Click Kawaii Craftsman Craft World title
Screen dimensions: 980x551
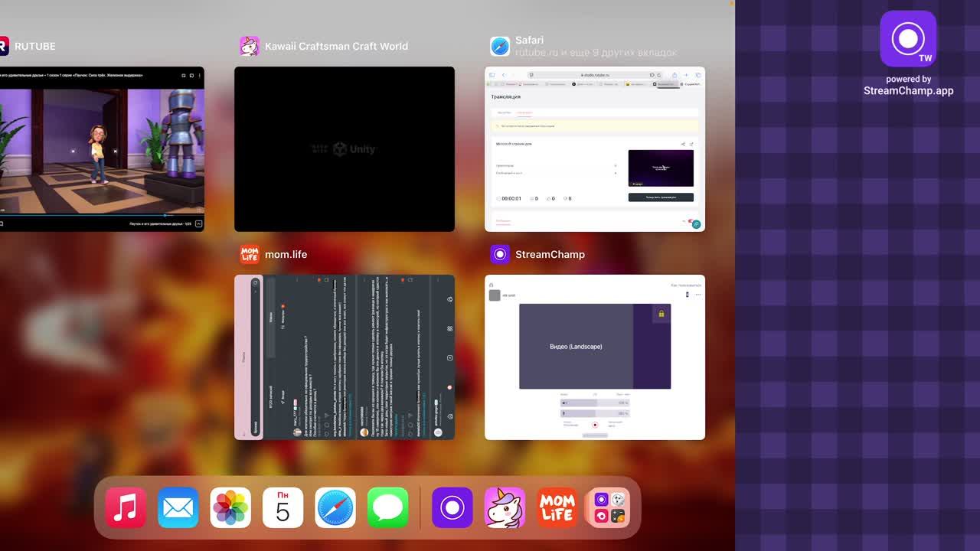[336, 46]
